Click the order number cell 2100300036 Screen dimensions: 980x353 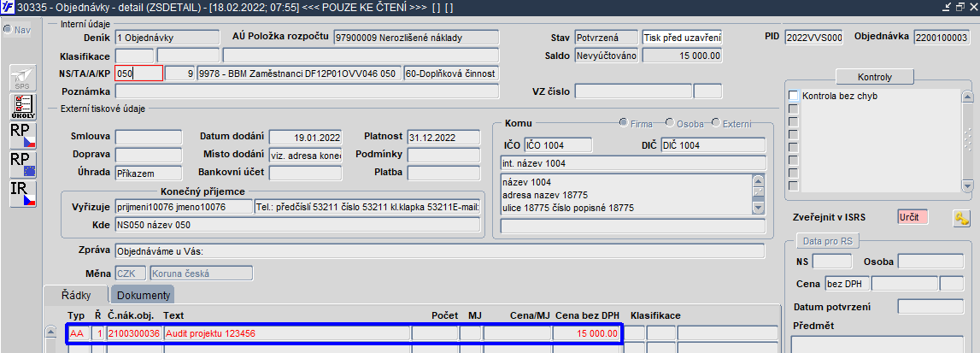coord(134,333)
